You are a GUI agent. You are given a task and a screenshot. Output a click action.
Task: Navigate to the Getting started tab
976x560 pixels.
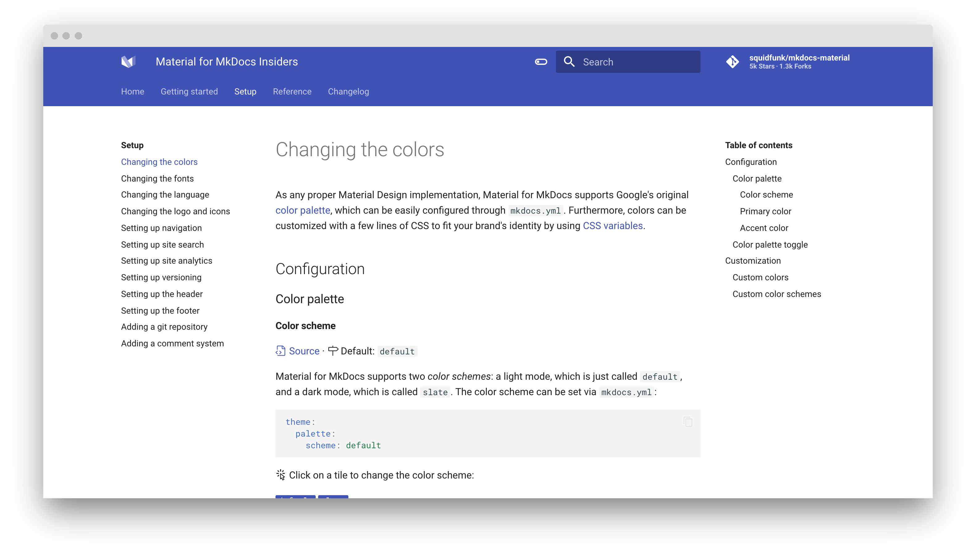pos(189,92)
